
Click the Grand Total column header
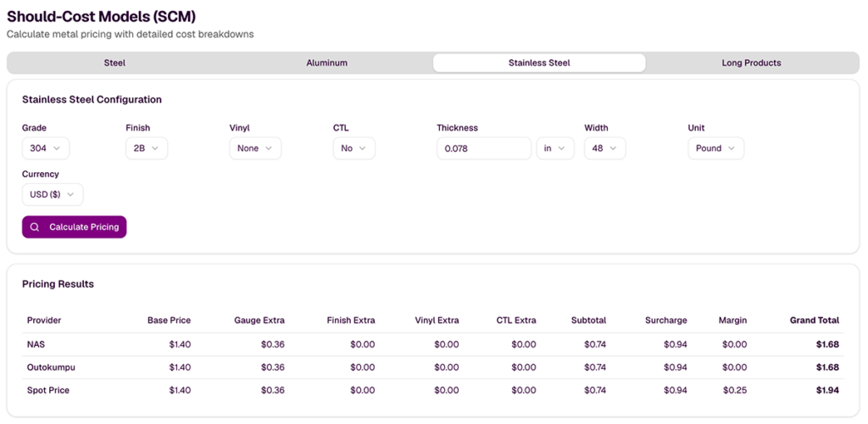click(x=815, y=320)
